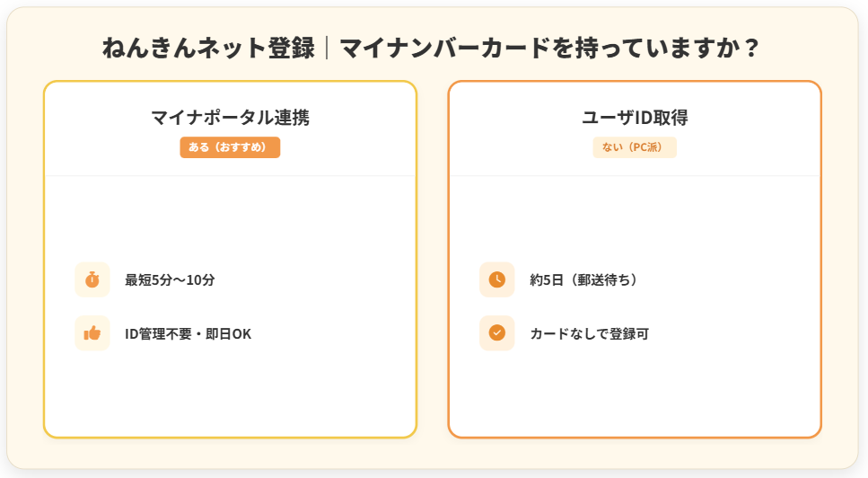Click empty space inside the orange-bordered right card

click(x=635, y=395)
